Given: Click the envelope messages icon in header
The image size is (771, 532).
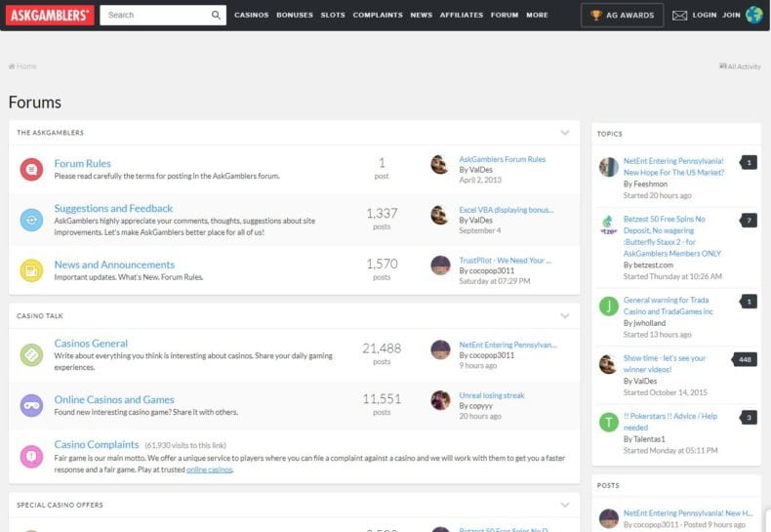Looking at the screenshot, I should (679, 16).
